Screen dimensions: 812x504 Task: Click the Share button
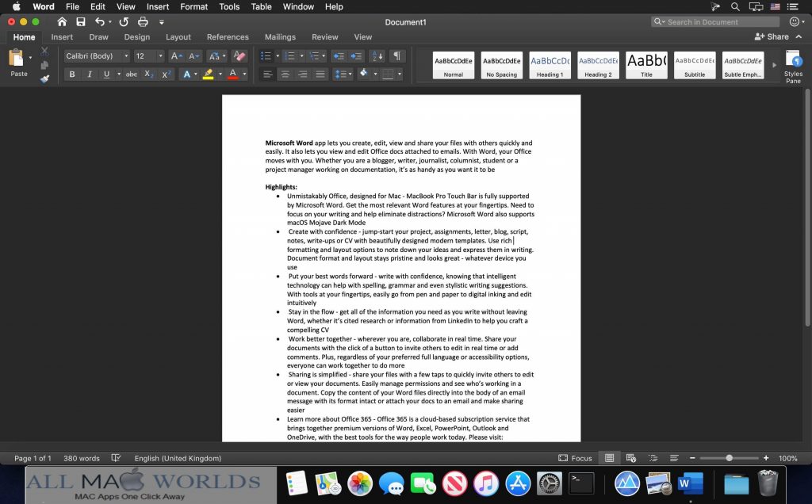772,36
